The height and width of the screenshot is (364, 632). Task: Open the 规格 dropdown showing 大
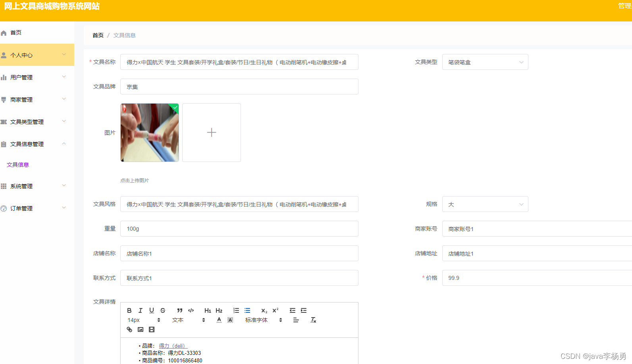click(485, 204)
